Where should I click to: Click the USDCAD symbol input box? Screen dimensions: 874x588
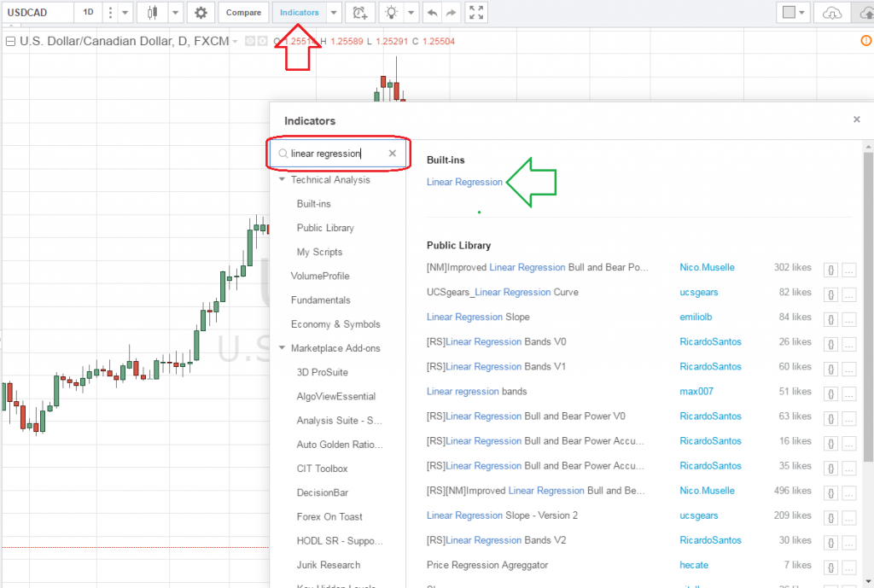[x=38, y=12]
